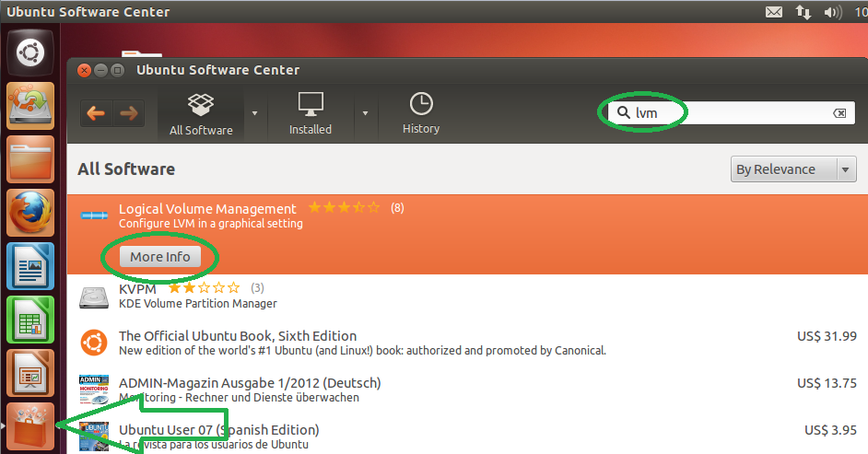This screenshot has height=454, width=868.
Task: Click the search field containing lvm
Action: coord(732,112)
